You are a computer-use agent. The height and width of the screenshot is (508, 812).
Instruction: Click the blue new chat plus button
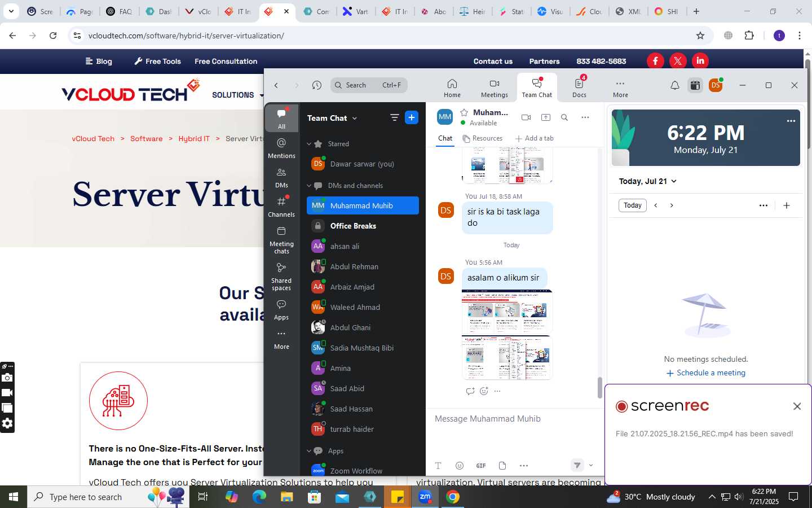tap(412, 117)
